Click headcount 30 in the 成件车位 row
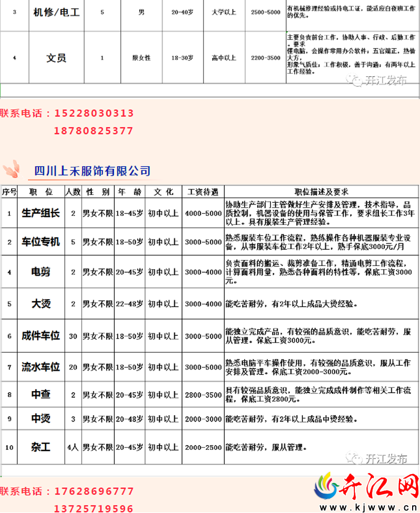The image size is (420, 513). [73, 336]
